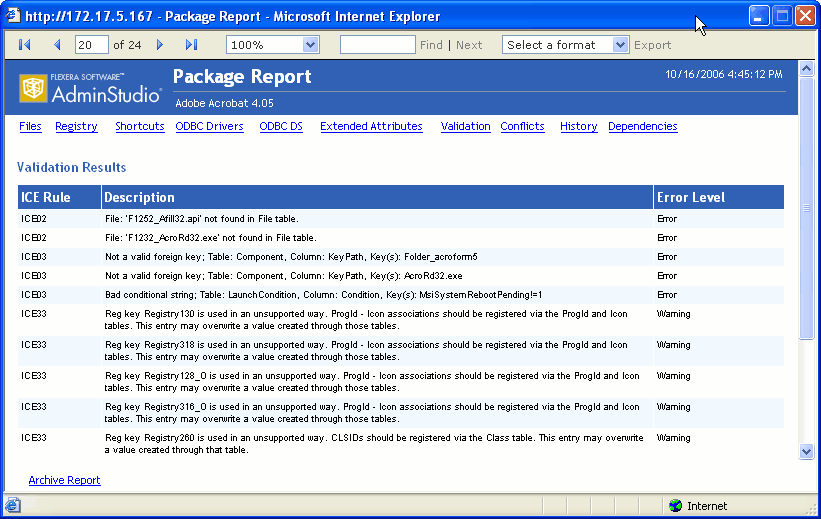This screenshot has height=519, width=821.
Task: Click the Archive Report link
Action: (x=64, y=480)
